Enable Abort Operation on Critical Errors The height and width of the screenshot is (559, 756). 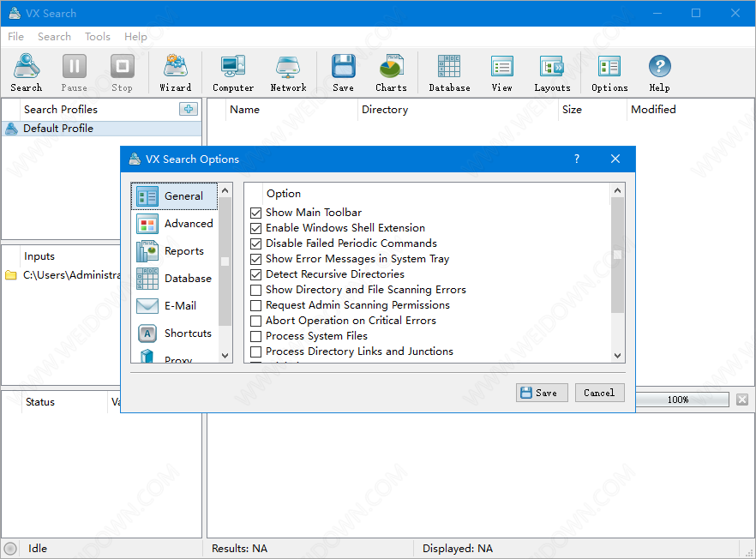(x=256, y=321)
